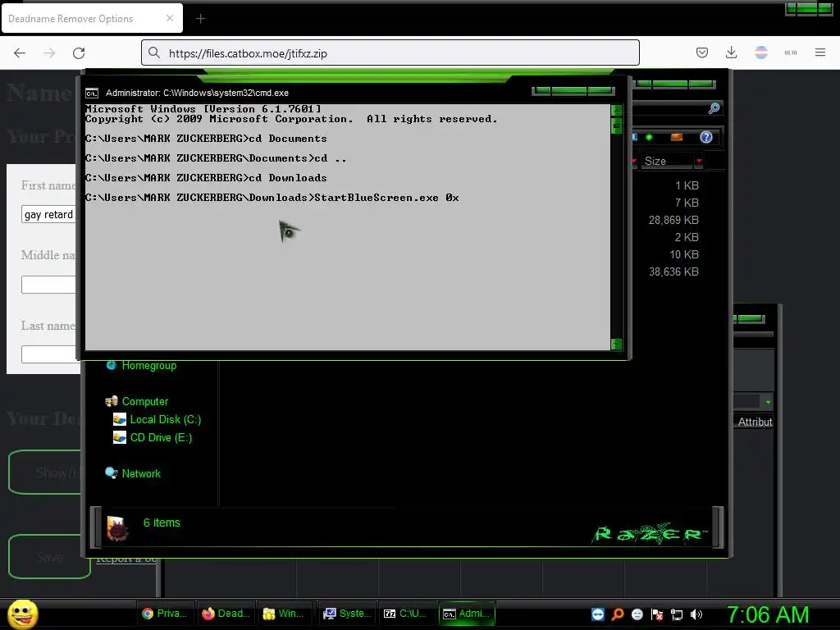Viewport: 840px width, 630px height.
Task: Open the Action Center flag tray icon
Action: pos(657,614)
